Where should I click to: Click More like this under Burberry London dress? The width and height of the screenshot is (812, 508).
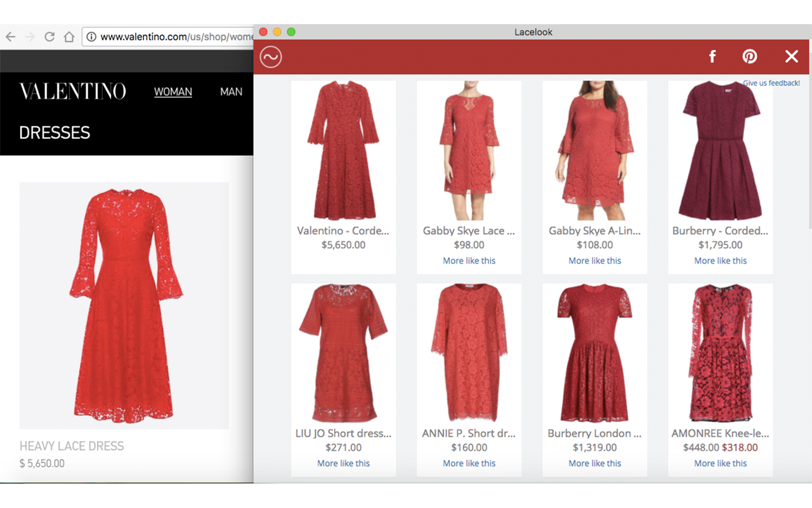(594, 463)
